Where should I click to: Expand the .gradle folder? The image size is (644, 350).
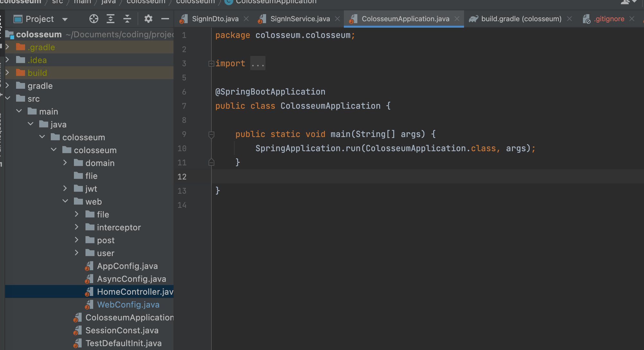pos(7,47)
